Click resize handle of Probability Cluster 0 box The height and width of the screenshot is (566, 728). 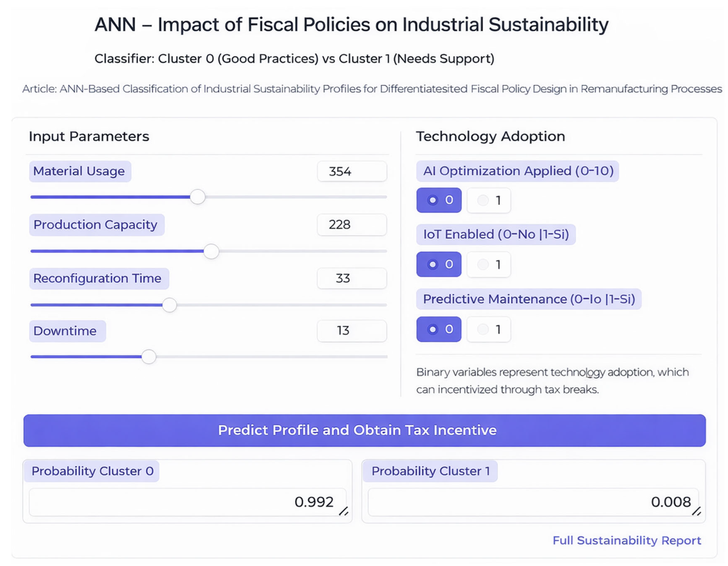(344, 511)
